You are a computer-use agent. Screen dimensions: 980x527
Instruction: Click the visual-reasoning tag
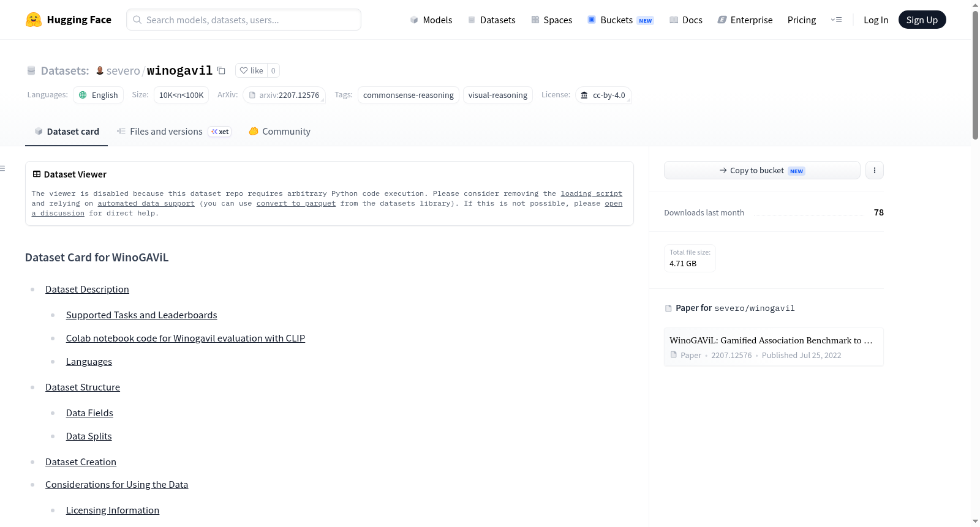click(498, 95)
